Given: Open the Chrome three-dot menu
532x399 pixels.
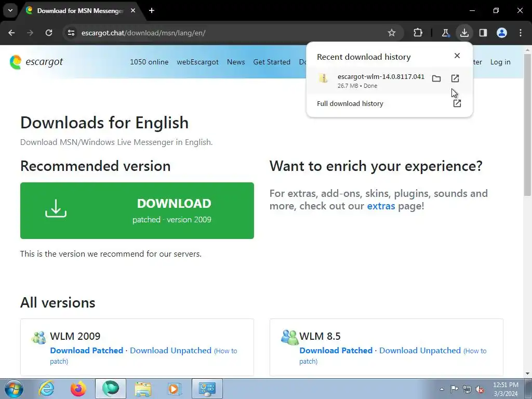Looking at the screenshot, I should (x=521, y=33).
